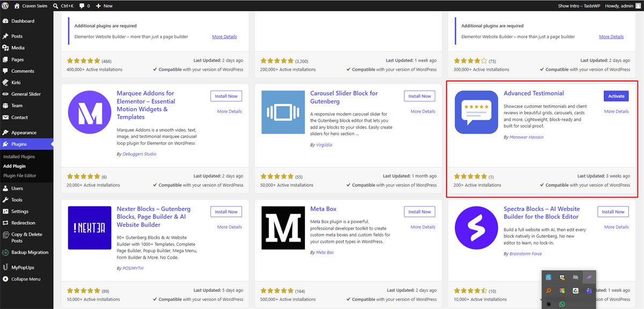Open the Kirki menu item
Screen dimensions: 644x309
(x=27, y=83)
